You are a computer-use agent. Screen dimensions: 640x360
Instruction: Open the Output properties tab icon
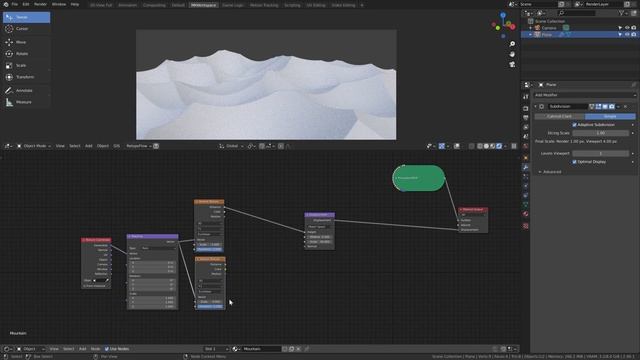(x=526, y=118)
